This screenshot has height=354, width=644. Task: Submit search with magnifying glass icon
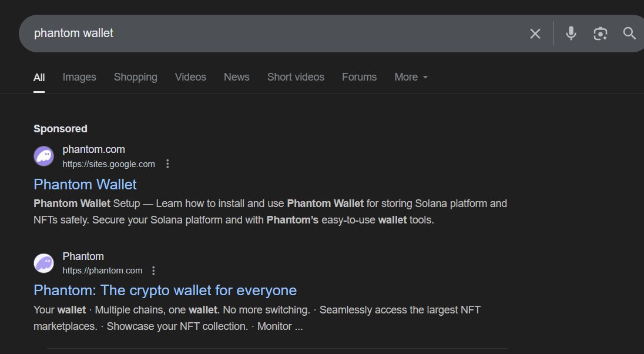(x=629, y=34)
